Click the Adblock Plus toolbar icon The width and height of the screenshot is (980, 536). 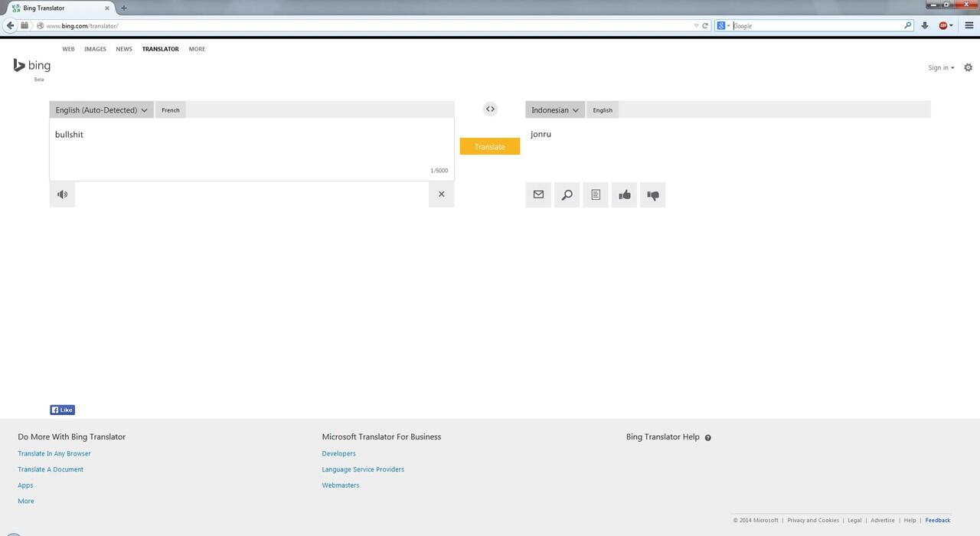tap(943, 25)
